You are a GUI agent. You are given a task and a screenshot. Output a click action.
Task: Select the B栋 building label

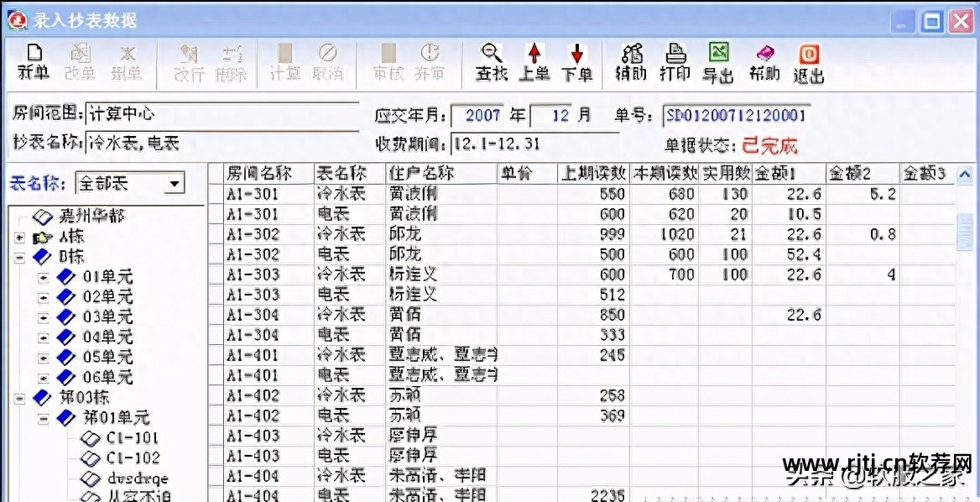[x=71, y=258]
